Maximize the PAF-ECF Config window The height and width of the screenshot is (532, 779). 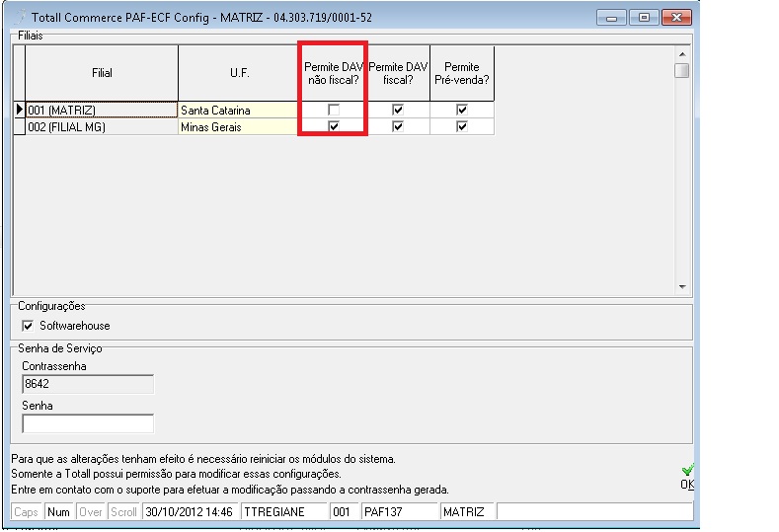pos(644,18)
